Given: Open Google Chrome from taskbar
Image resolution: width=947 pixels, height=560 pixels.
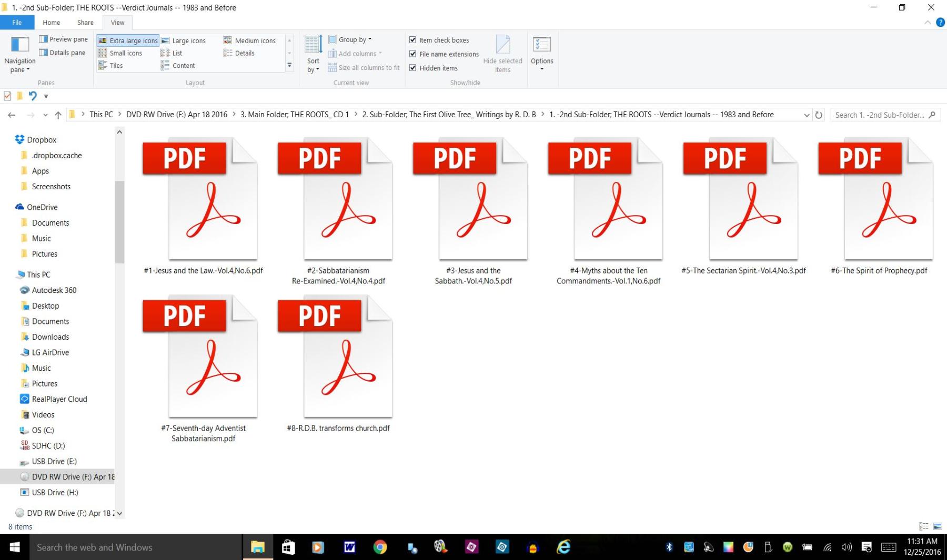Looking at the screenshot, I should coord(380,547).
